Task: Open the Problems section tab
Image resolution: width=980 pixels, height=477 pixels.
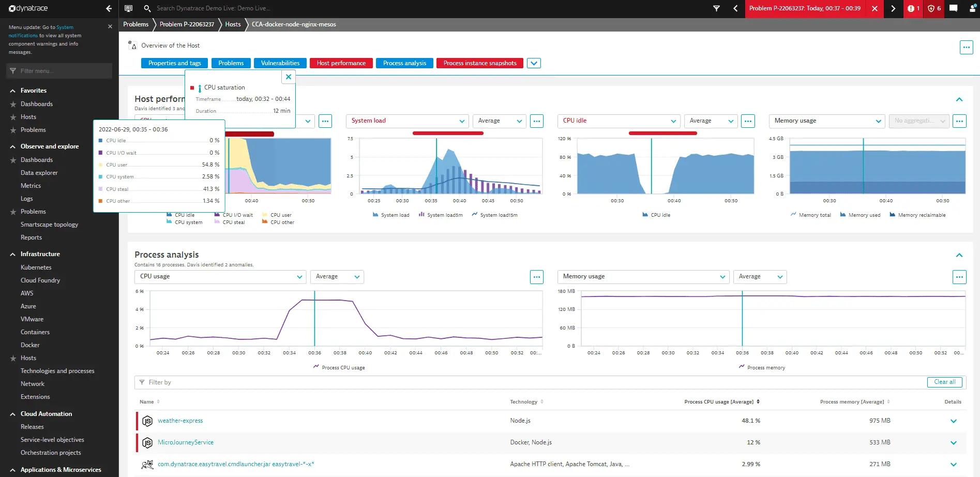Action: pos(231,63)
